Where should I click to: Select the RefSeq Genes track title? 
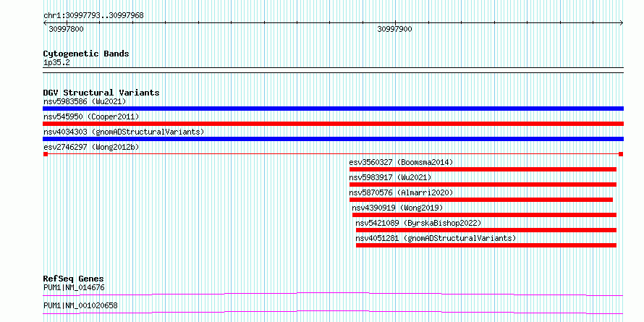(74, 279)
